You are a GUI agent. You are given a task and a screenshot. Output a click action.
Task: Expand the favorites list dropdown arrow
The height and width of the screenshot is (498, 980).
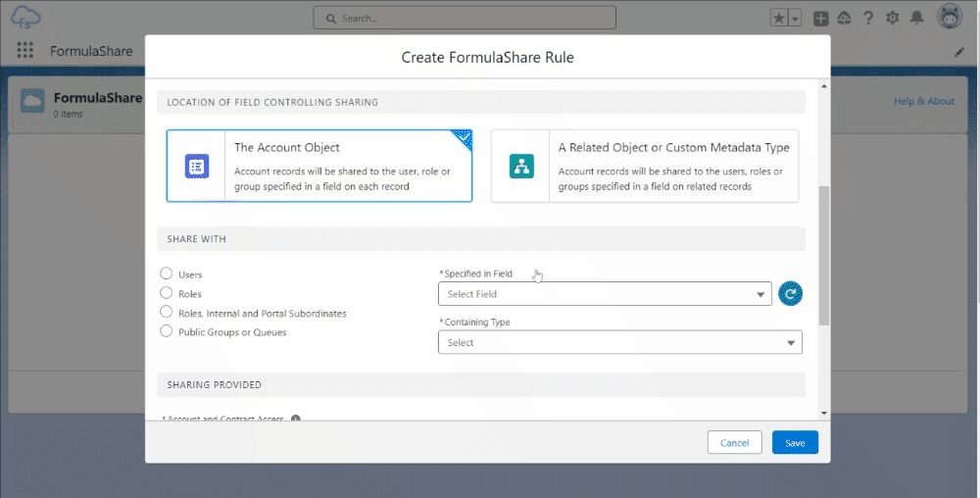[795, 18]
